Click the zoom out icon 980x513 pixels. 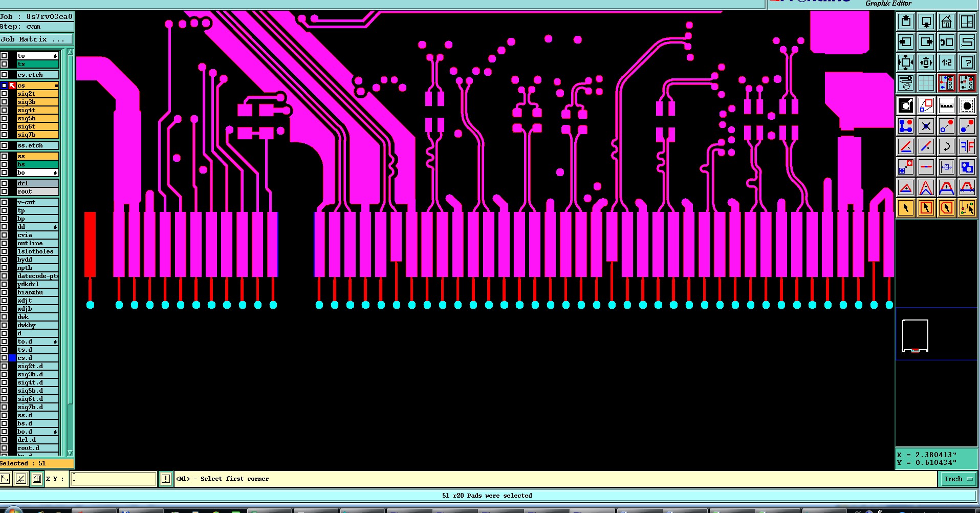pos(926,62)
